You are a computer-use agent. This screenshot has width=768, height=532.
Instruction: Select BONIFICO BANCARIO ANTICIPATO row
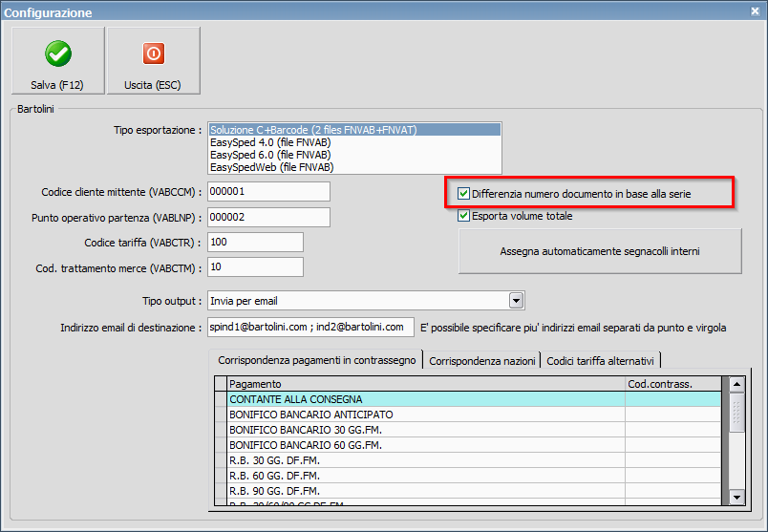[x=468, y=415]
